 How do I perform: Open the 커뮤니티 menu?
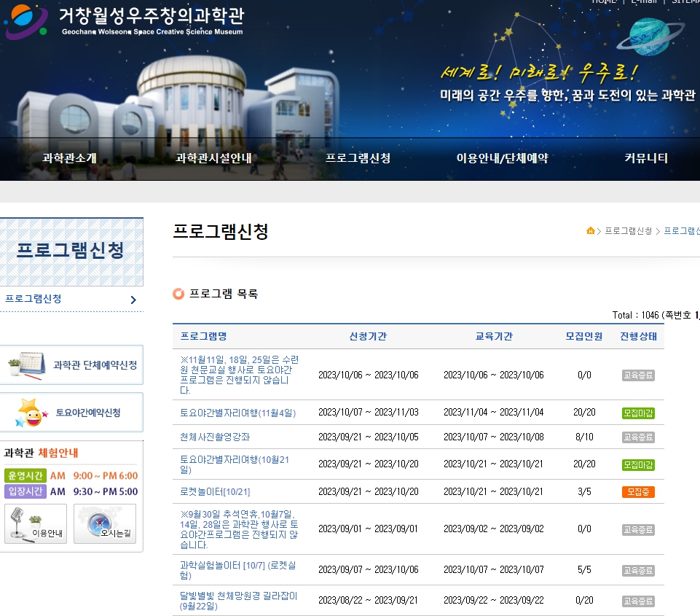(646, 158)
